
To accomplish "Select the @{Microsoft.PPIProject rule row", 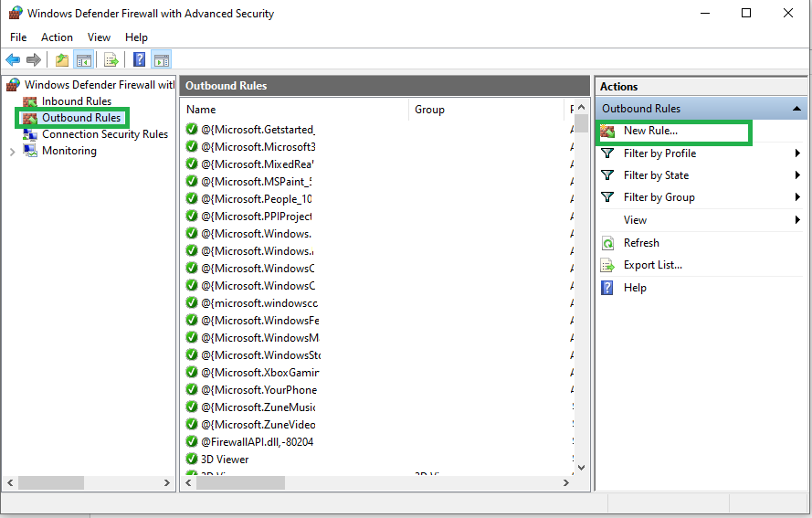I will click(x=257, y=216).
